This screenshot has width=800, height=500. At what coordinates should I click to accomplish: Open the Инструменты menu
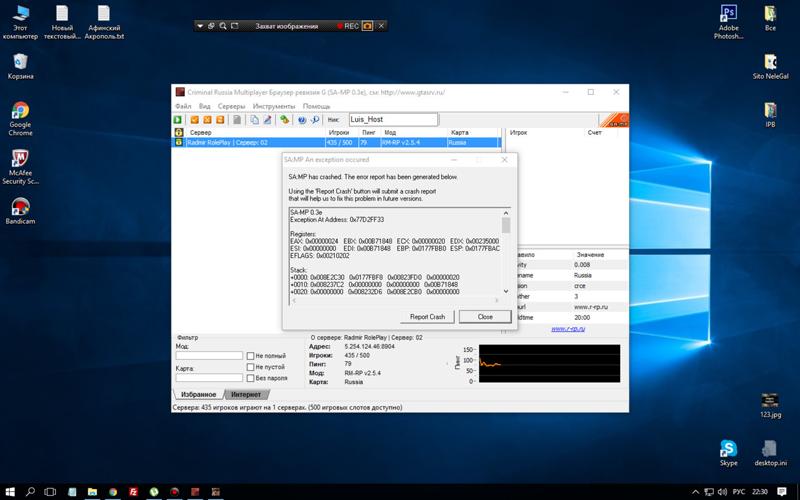tap(273, 106)
